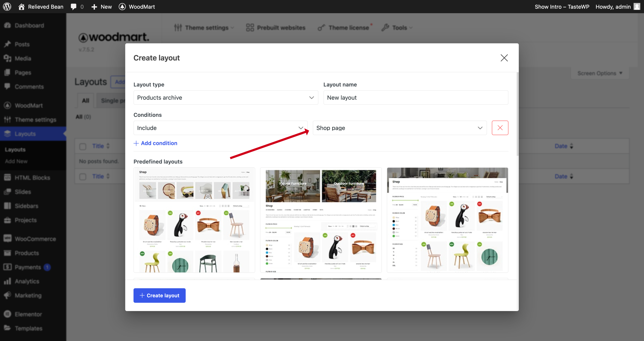
Task: Sort by Title in header row
Action: [101, 146]
